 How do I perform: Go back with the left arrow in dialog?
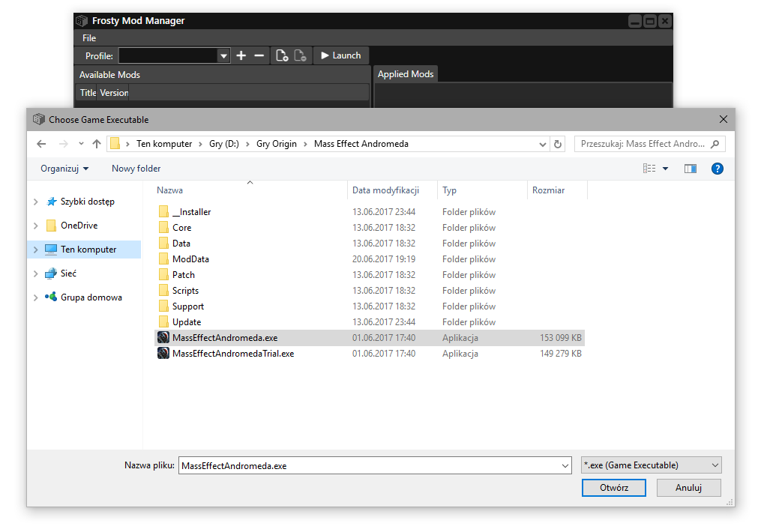click(x=41, y=144)
